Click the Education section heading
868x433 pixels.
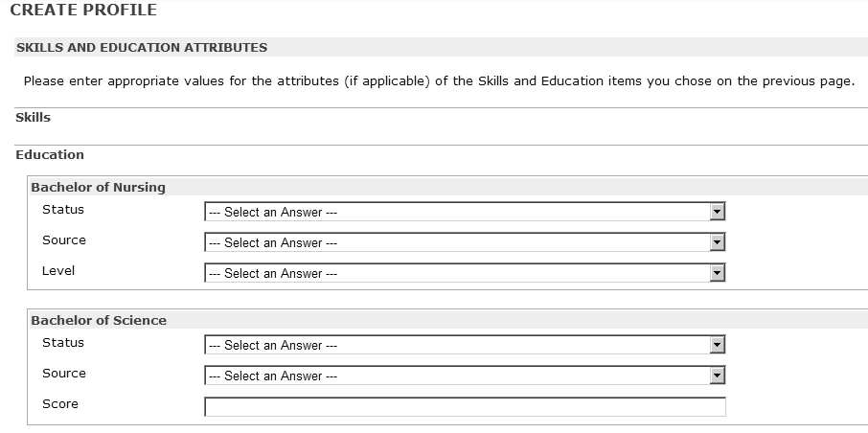50,154
